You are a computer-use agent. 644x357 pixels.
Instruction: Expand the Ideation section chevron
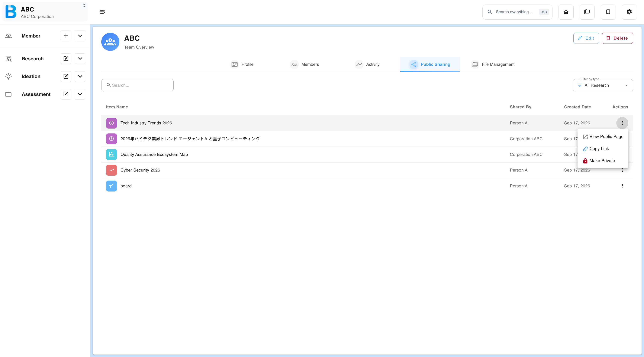click(x=80, y=76)
